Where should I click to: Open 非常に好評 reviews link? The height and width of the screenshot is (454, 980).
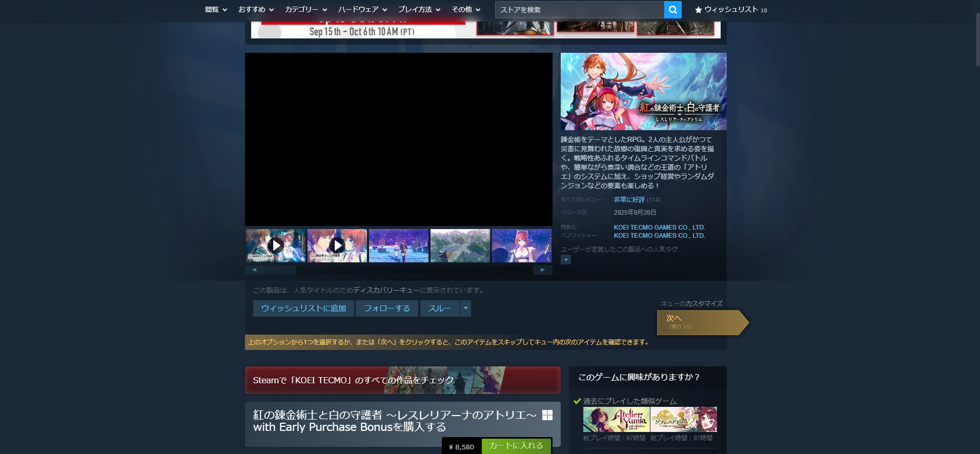coord(629,200)
